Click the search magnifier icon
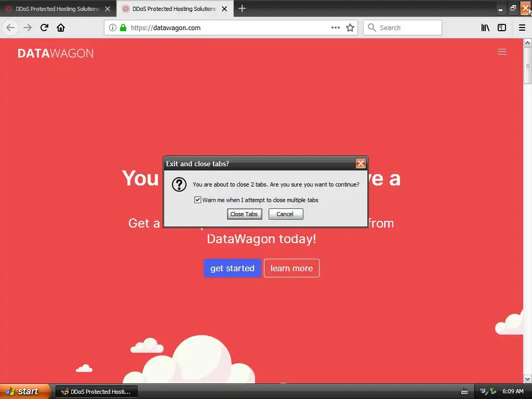This screenshot has width=532, height=399. [x=372, y=28]
